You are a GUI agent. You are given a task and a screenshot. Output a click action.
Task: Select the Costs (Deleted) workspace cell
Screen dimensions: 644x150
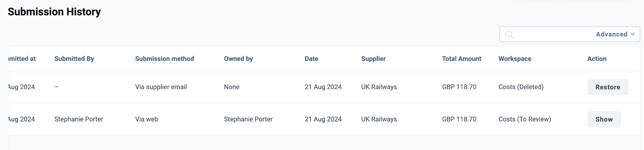tap(521, 87)
